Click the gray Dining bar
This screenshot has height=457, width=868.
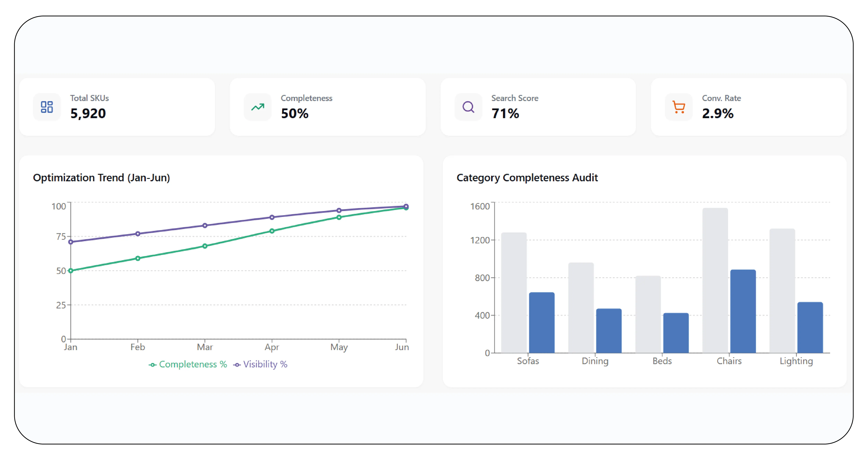(x=581, y=308)
